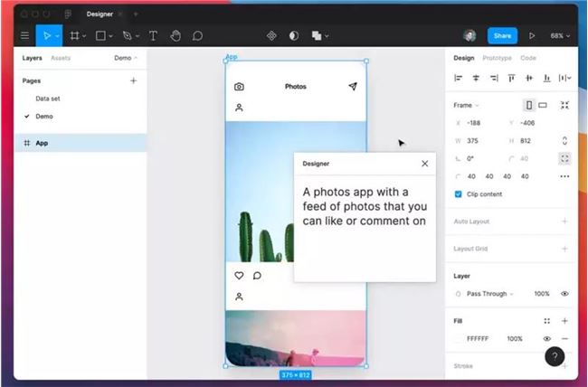Click the layer opacity 100% field
The image size is (588, 387).
[x=542, y=294]
